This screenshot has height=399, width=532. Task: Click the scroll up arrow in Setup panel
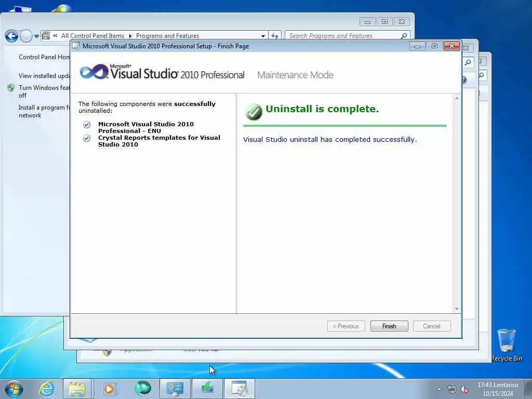(456, 98)
